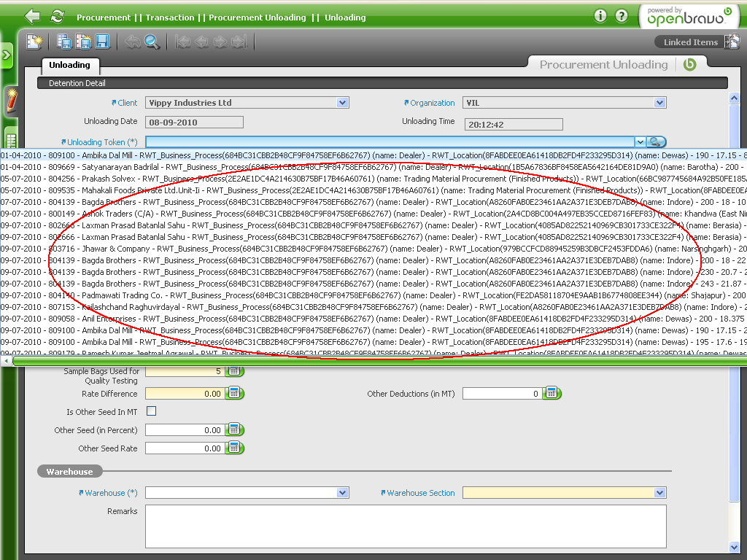Open the Help question mark icon
This screenshot has width=747, height=560.
pos(622,16)
